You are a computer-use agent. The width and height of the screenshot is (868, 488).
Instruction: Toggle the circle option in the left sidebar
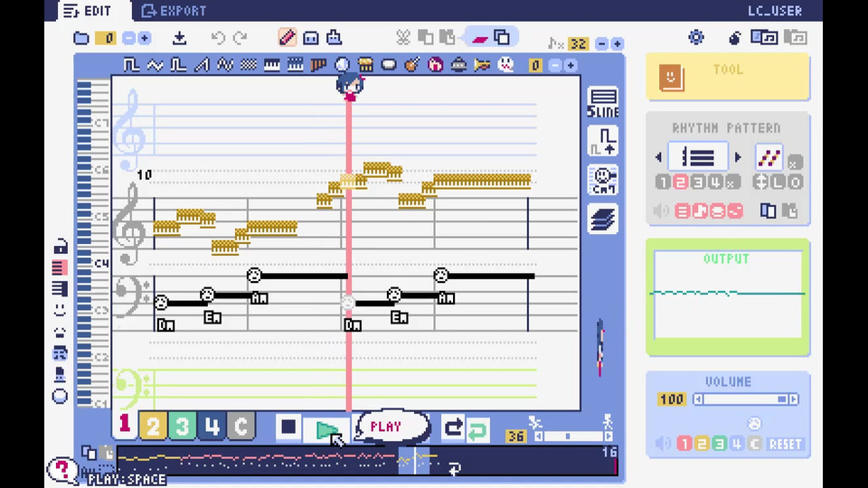pyautogui.click(x=60, y=396)
